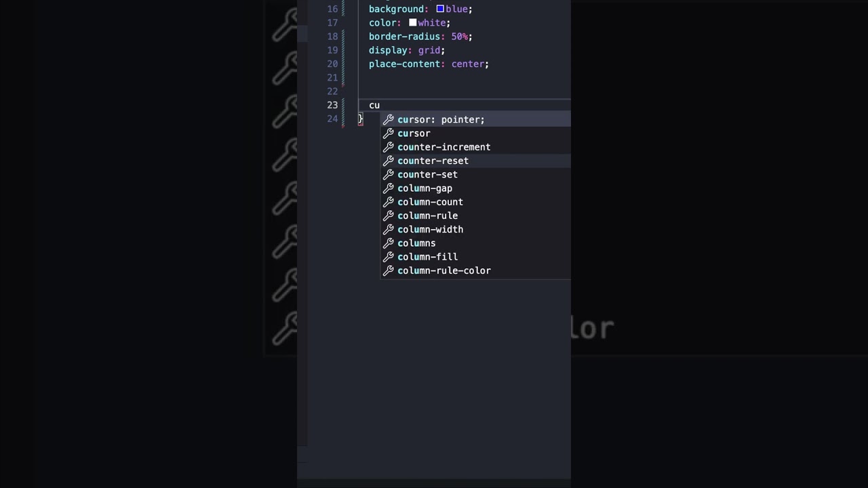Click the closing brace on line 24
868x488 pixels.
pos(361,119)
